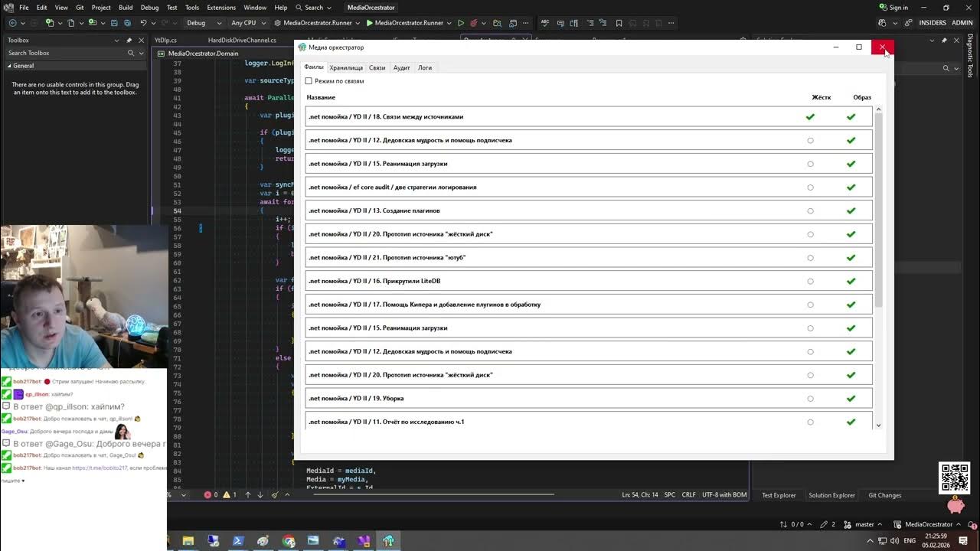Image resolution: width=980 pixels, height=551 pixels.
Task: Toggle Жёстк radio for '19. Уборка' row
Action: click(x=810, y=399)
